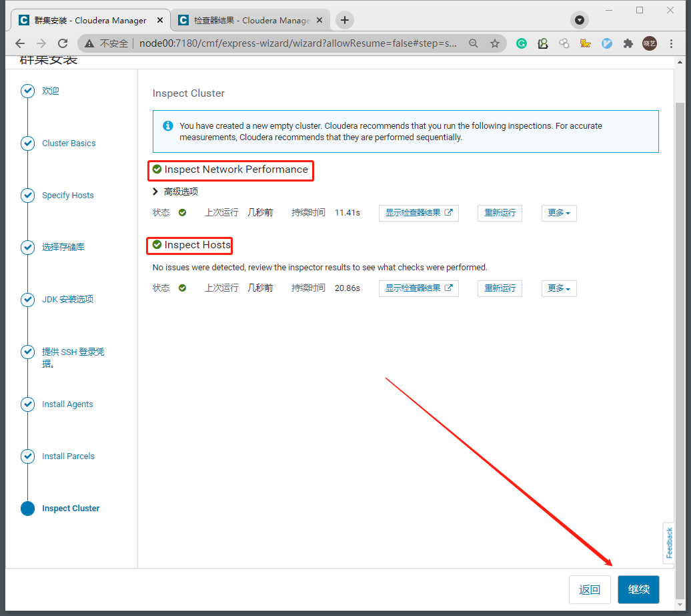Open the green Grammarly extension icon
Image resolution: width=691 pixels, height=616 pixels.
point(522,43)
